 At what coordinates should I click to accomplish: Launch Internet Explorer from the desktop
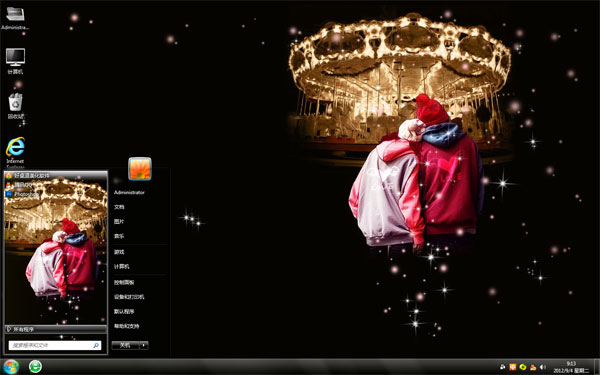pyautogui.click(x=15, y=152)
